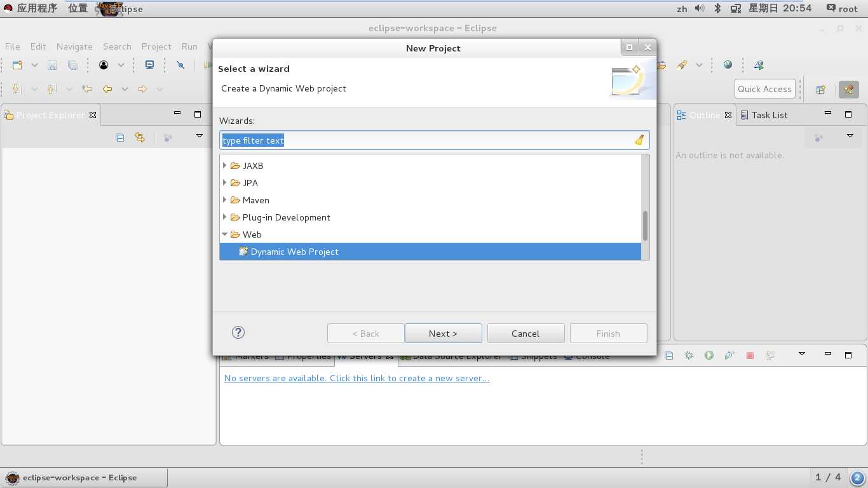Open the Navigate menu
The height and width of the screenshot is (488, 868).
click(x=74, y=46)
